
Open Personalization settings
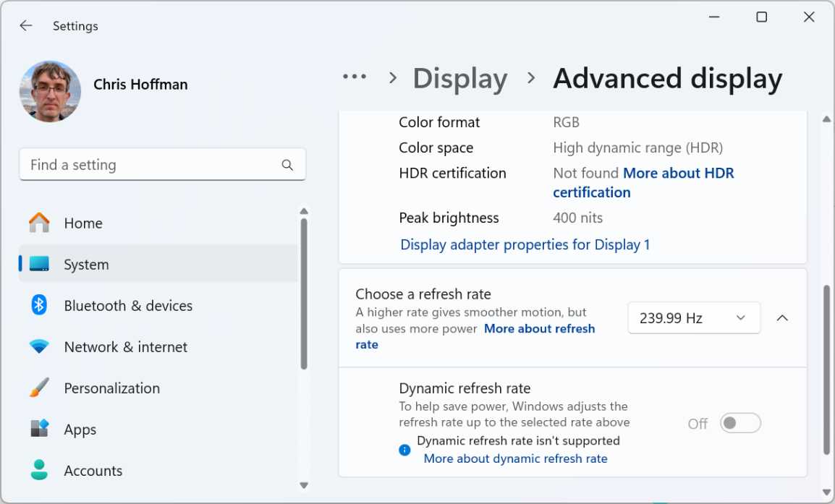111,388
